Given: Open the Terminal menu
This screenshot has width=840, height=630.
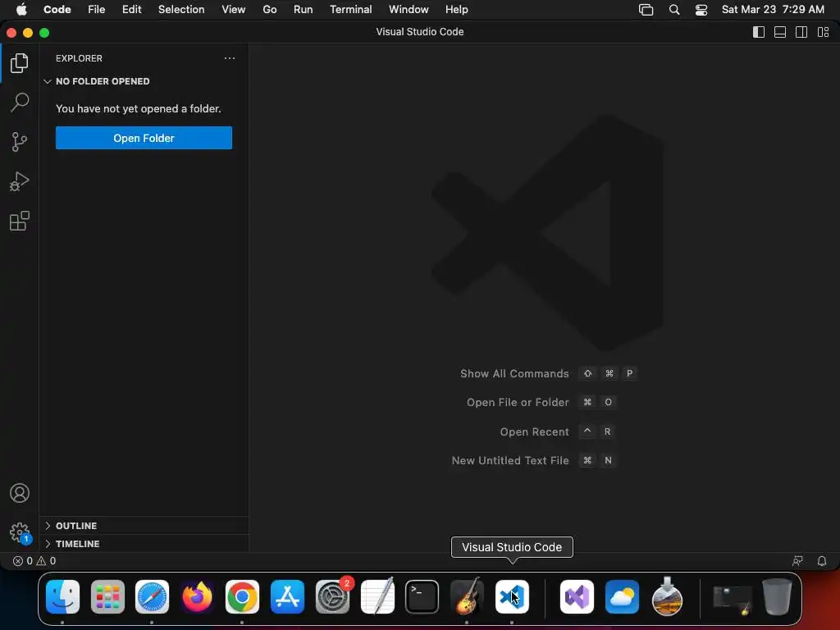Looking at the screenshot, I should click(x=351, y=10).
